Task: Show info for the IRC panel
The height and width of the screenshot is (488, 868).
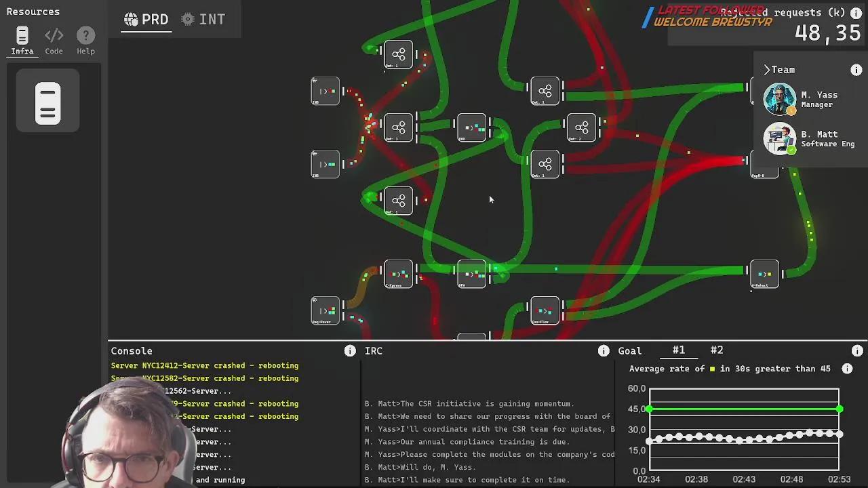Action: coord(604,350)
